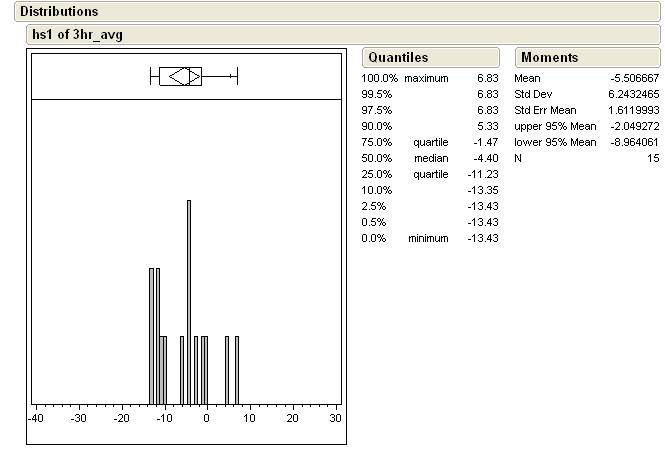Click the mean diamond in the box plot
Screen dimensions: 665x452
(181, 76)
